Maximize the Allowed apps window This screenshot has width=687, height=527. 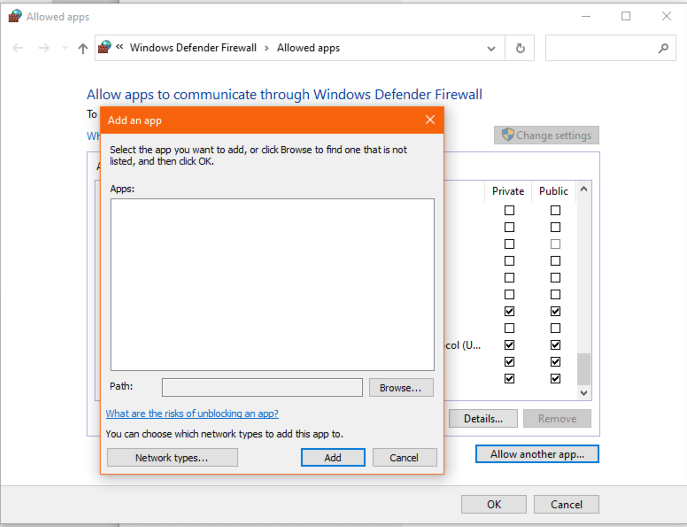(626, 16)
